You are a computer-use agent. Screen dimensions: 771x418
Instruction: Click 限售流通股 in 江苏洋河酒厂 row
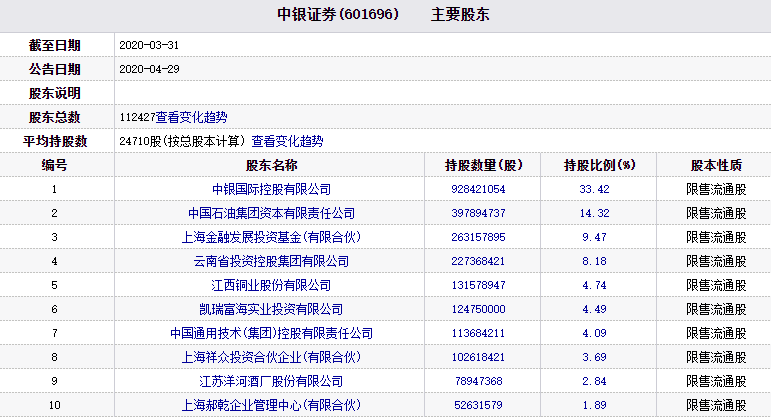[x=716, y=381]
